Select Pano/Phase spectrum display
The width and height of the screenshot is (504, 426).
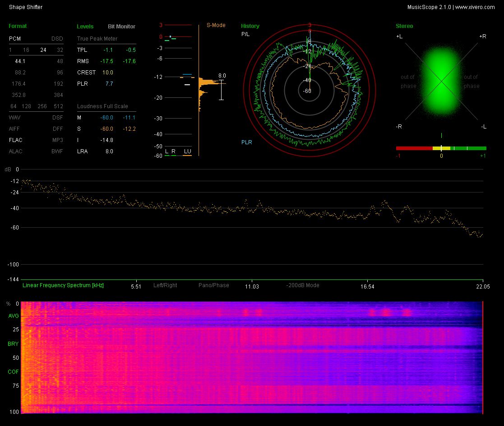213,285
